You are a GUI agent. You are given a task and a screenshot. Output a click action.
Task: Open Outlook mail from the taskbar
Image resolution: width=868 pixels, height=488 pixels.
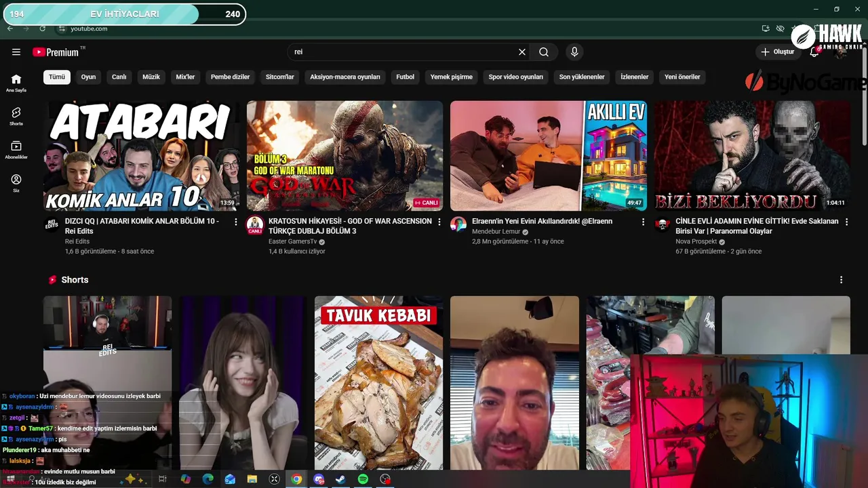(x=230, y=479)
